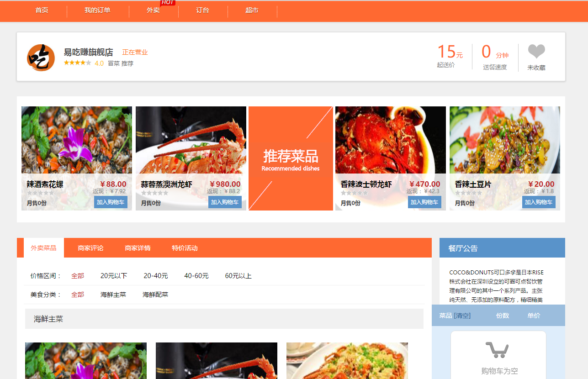588x379 pixels.
Task: Switch to the 特价活动 tab
Action: (x=185, y=248)
